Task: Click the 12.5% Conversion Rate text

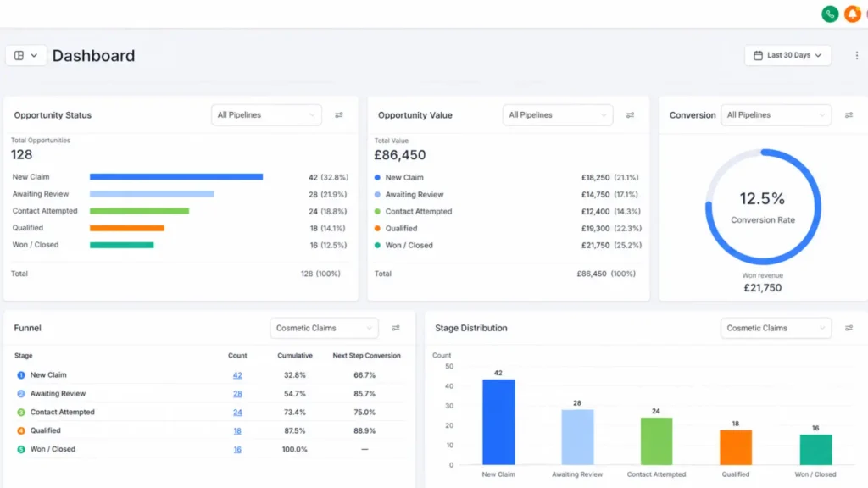Action: pyautogui.click(x=762, y=198)
